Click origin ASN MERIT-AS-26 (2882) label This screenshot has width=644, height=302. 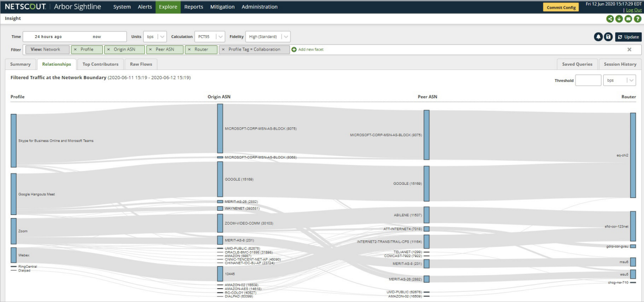click(x=241, y=201)
